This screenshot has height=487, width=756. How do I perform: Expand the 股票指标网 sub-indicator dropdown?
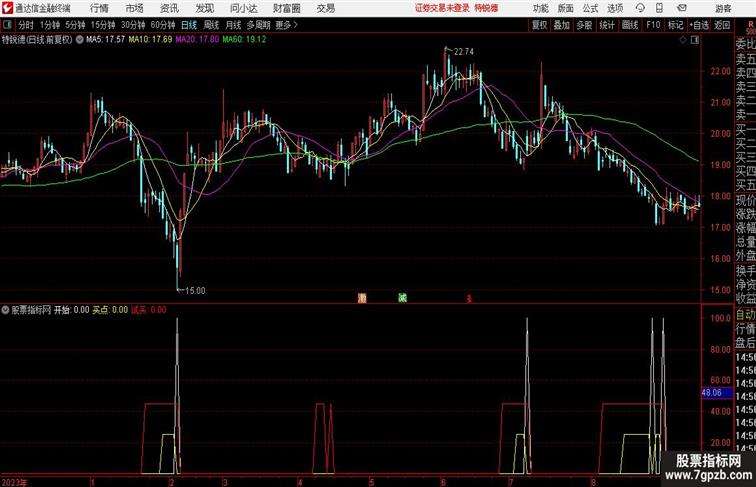pos(5,310)
